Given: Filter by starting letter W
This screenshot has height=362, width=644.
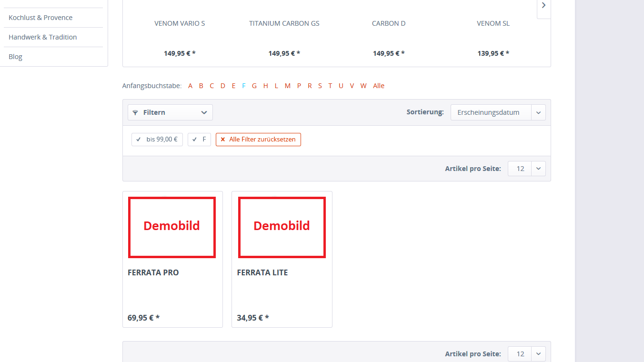Looking at the screenshot, I should (363, 86).
